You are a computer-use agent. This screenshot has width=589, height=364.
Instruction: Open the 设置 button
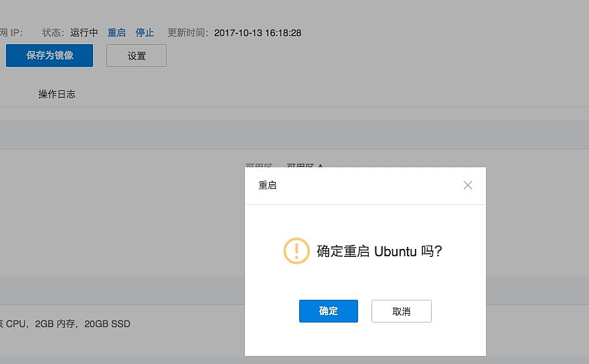point(137,56)
